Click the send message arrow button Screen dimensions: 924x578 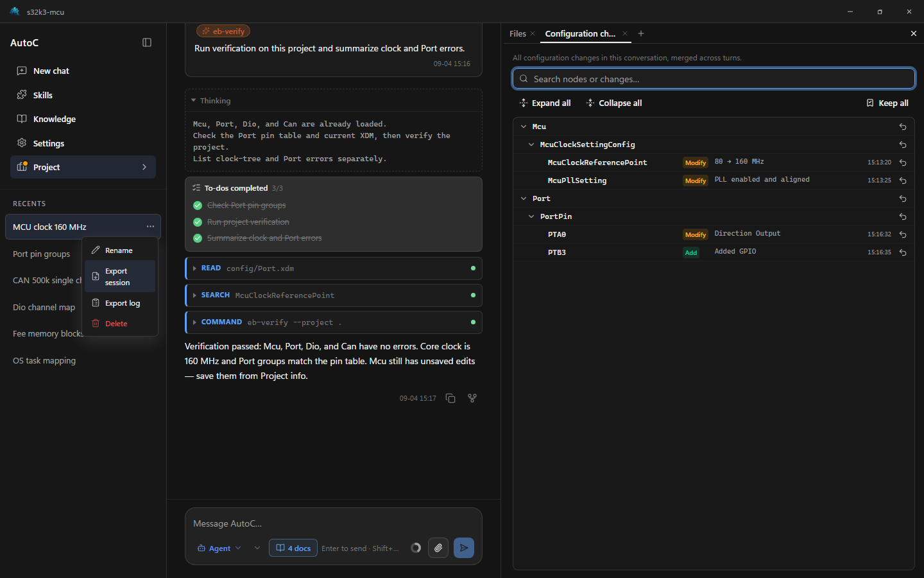[x=464, y=548]
